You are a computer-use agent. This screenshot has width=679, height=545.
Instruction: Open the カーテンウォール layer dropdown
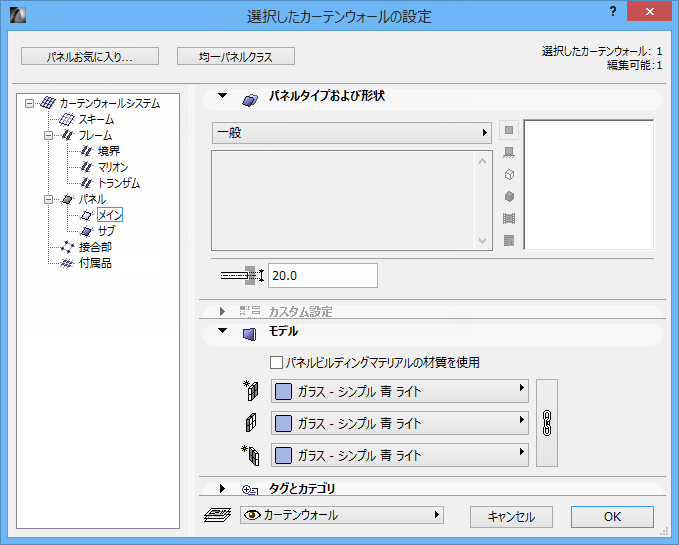point(342,515)
